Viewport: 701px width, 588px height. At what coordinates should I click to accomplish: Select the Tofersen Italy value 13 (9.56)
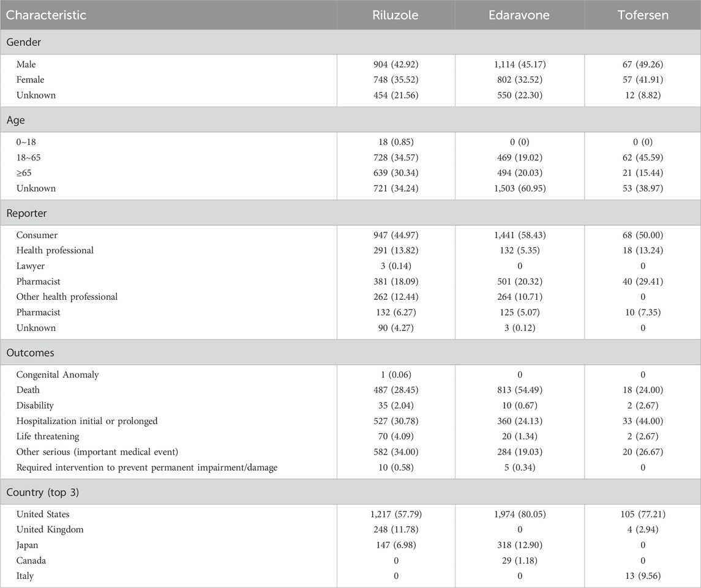(x=642, y=576)
